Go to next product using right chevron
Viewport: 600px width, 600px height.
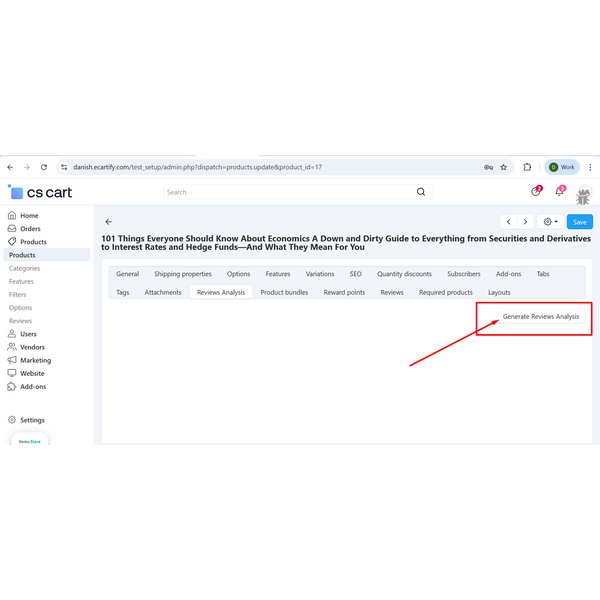(526, 222)
